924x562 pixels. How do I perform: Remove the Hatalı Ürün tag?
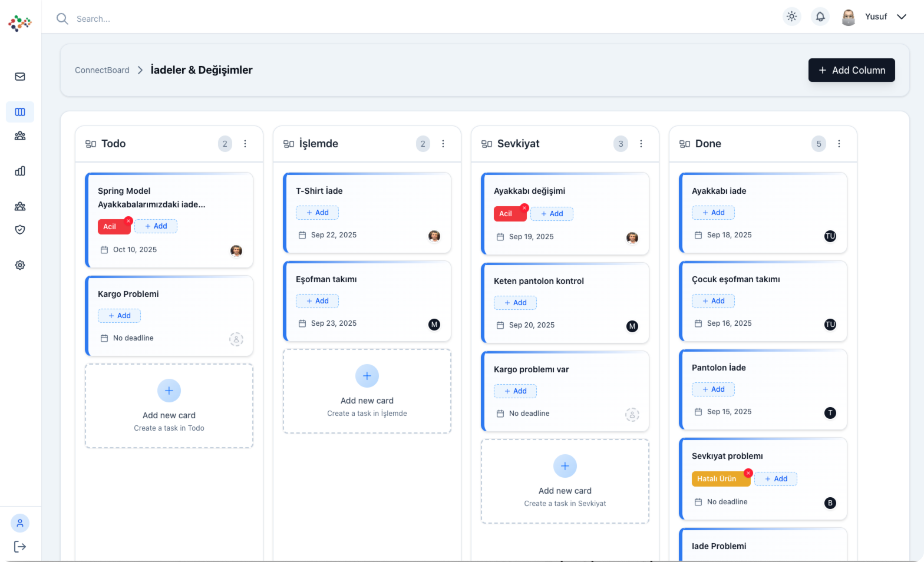click(748, 473)
